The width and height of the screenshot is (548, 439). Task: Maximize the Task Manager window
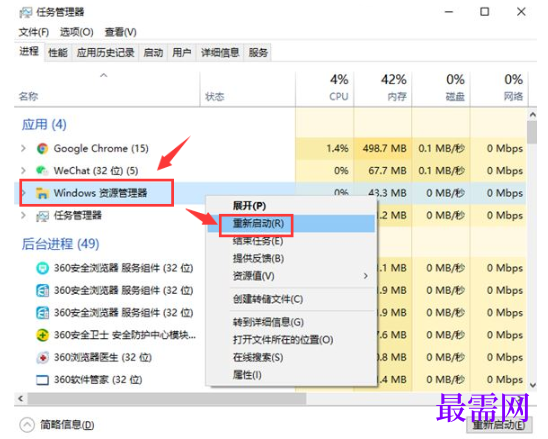[x=485, y=12]
